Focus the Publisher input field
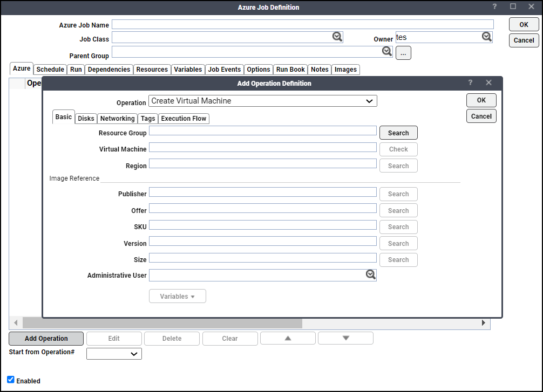The height and width of the screenshot is (392, 543). pyautogui.click(x=263, y=192)
